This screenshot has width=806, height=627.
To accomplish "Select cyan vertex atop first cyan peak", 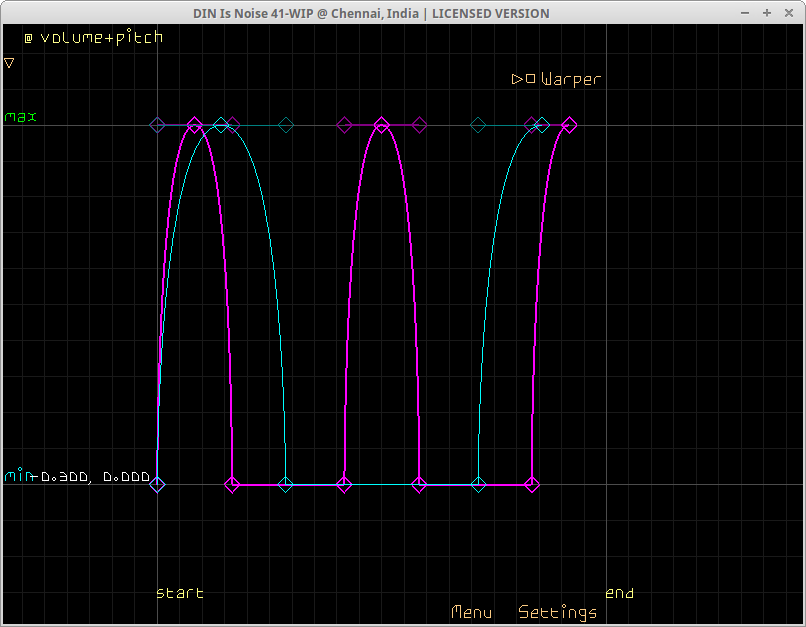I will [221, 125].
